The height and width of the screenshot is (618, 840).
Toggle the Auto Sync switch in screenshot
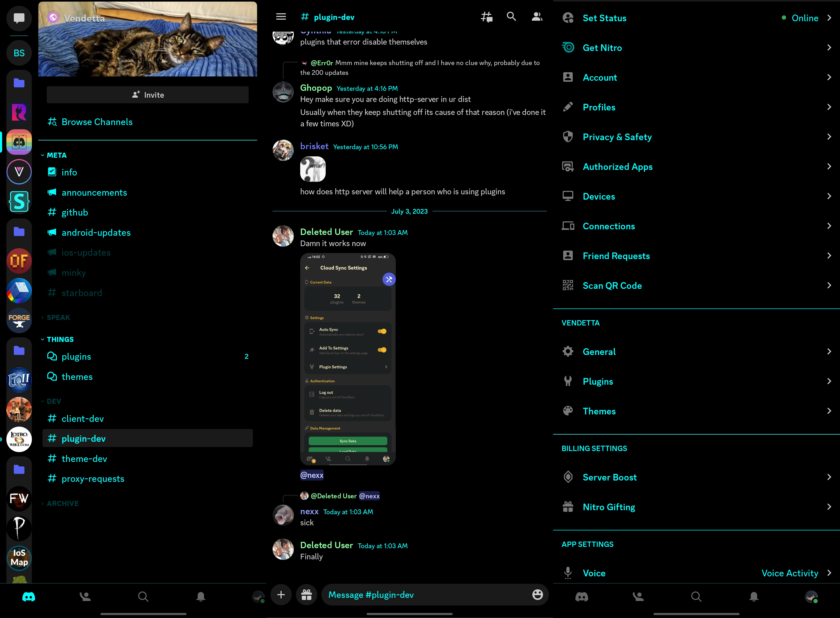(x=382, y=331)
